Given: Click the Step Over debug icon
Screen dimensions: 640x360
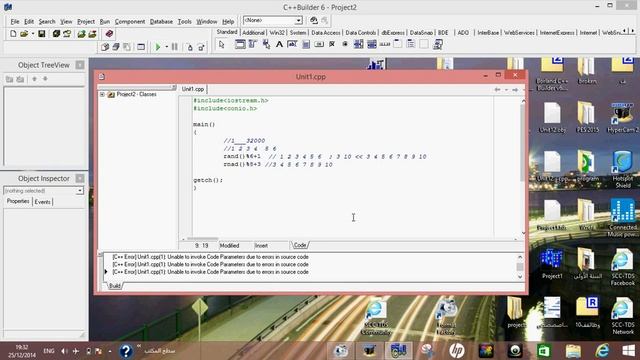Looking at the screenshot, I should click(201, 47).
